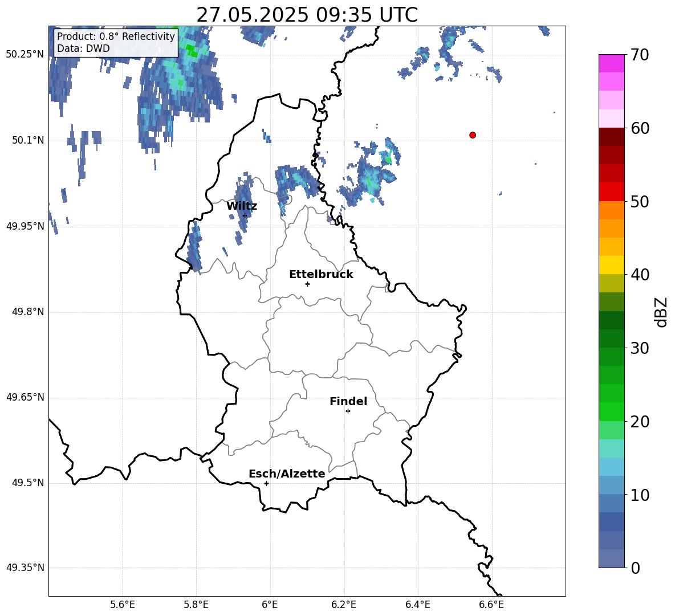Viewport: 675px width, 616px height.
Task: Click the Esch/Alzette cross marker
Action: point(266,483)
